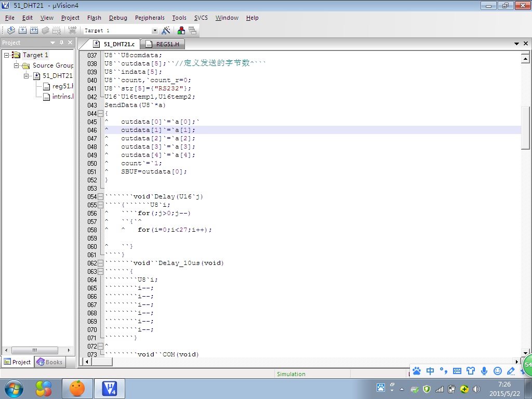The width and height of the screenshot is (532, 399).
Task: Collapse code fold at line 072
Action: 100,347
